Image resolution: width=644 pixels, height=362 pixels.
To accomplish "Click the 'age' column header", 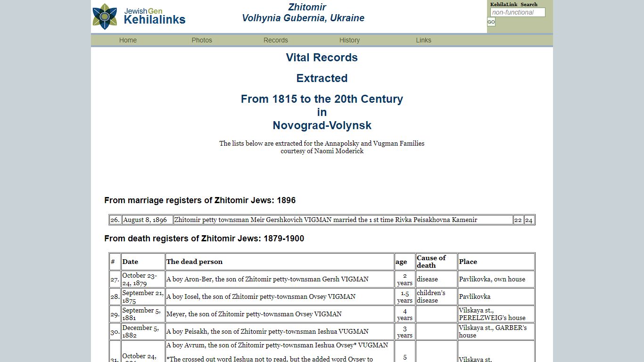I will point(405,262).
